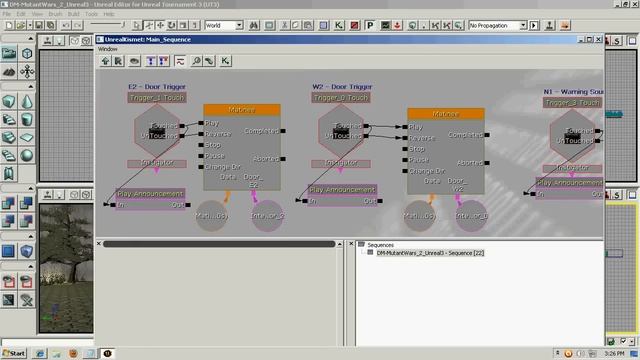The width and height of the screenshot is (640, 360).
Task: Click the Cone brush builder icon
Action: point(27,102)
